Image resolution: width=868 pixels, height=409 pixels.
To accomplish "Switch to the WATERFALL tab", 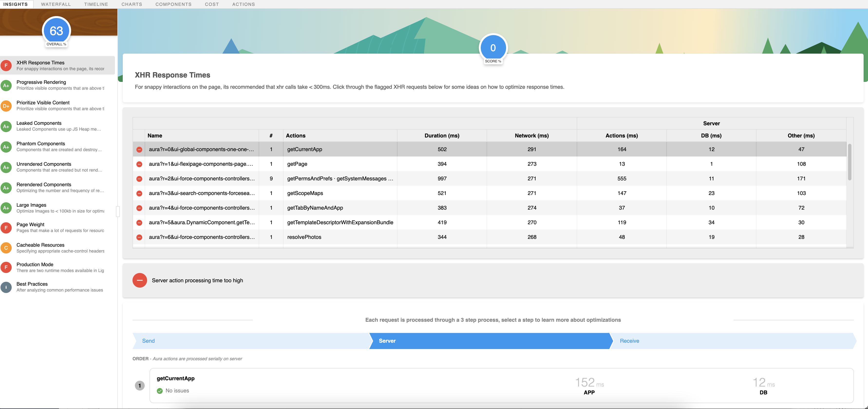I will (x=56, y=4).
